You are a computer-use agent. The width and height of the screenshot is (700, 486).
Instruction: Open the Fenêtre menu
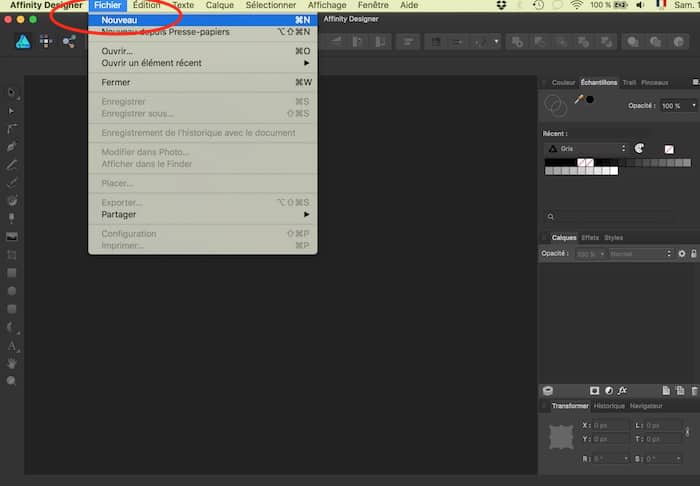click(373, 5)
